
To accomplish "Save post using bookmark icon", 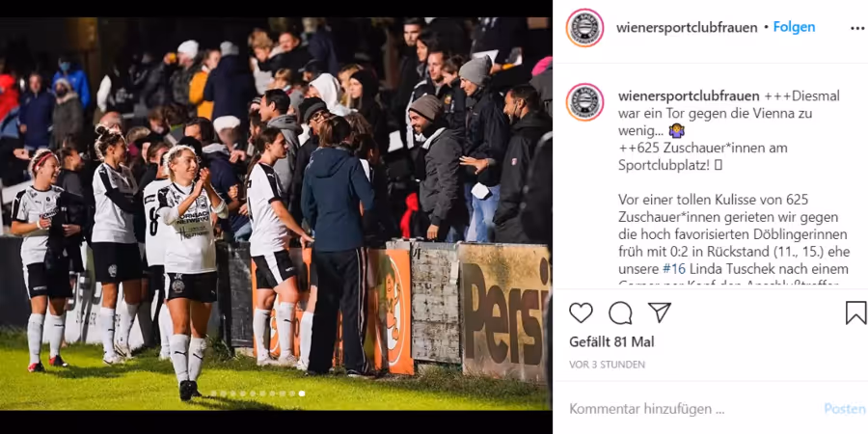I will coord(855,312).
